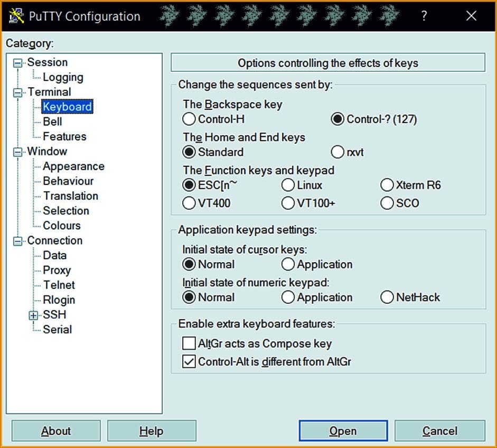Click the help question mark icon
This screenshot has height=448, width=497.
pyautogui.click(x=424, y=16)
